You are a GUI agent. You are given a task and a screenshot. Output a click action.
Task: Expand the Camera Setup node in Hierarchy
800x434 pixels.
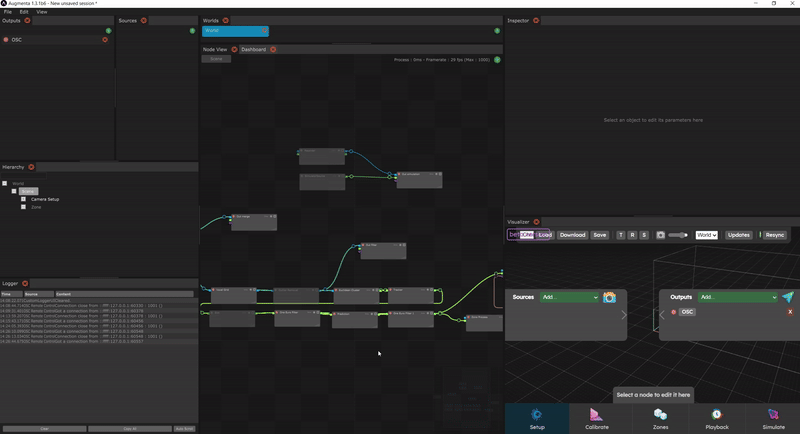pos(23,199)
